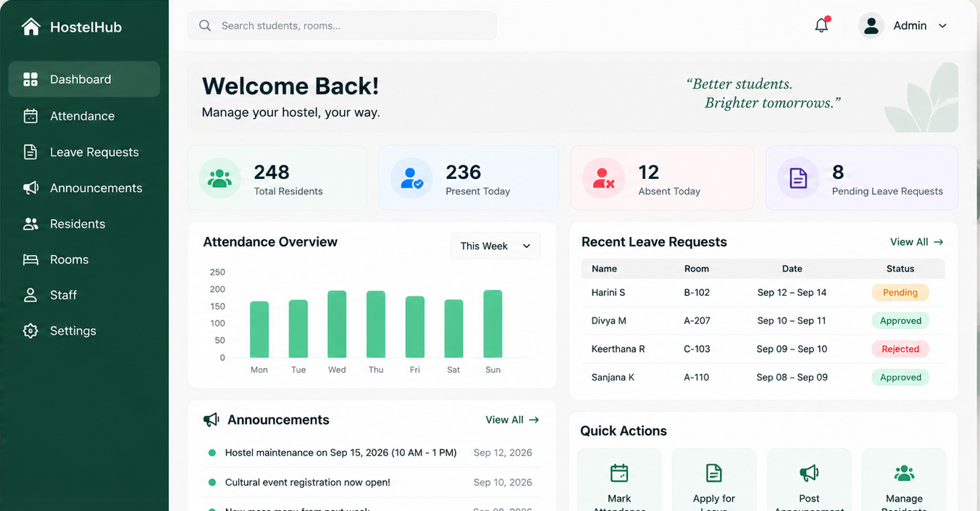Click the Sep 08 – Sep 09 date cell
The image size is (980, 511).
[792, 378]
